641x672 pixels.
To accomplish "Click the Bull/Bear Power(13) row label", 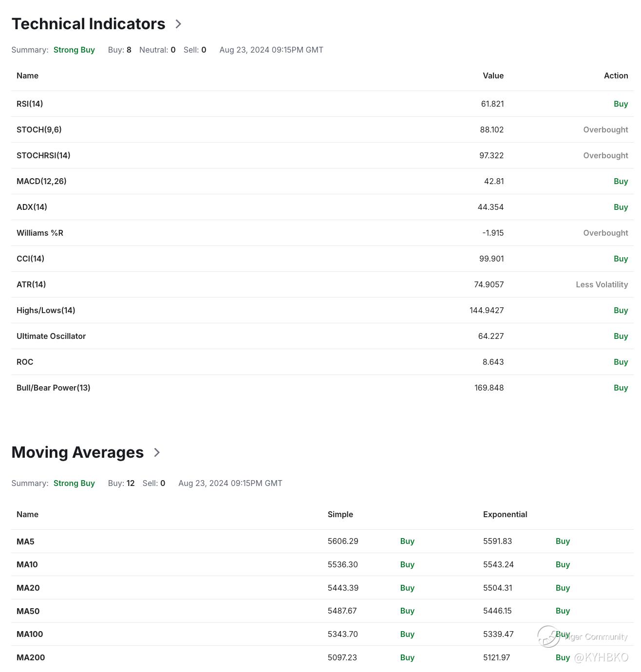I will pyautogui.click(x=54, y=388).
